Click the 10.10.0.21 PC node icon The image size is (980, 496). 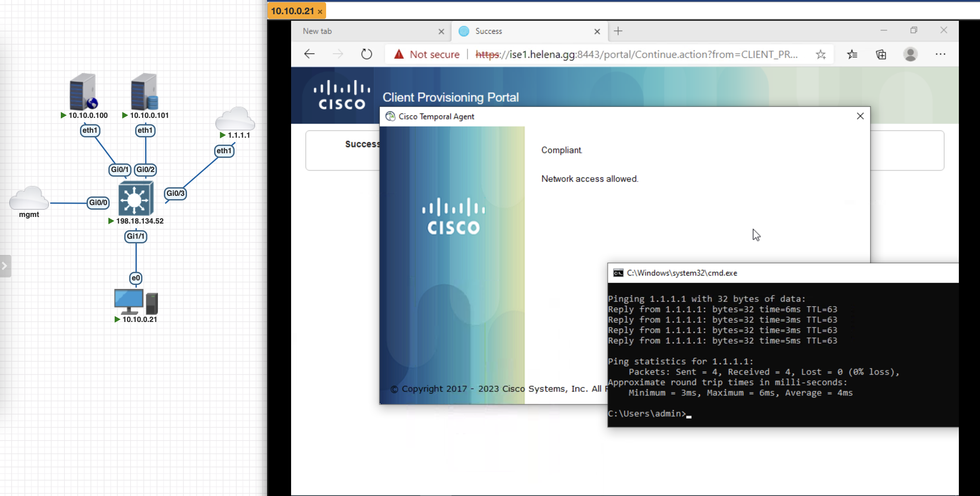pos(136,301)
